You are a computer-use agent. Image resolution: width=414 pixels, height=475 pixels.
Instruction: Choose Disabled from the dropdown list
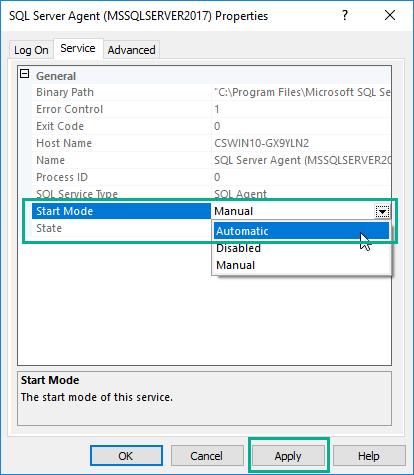click(301, 248)
